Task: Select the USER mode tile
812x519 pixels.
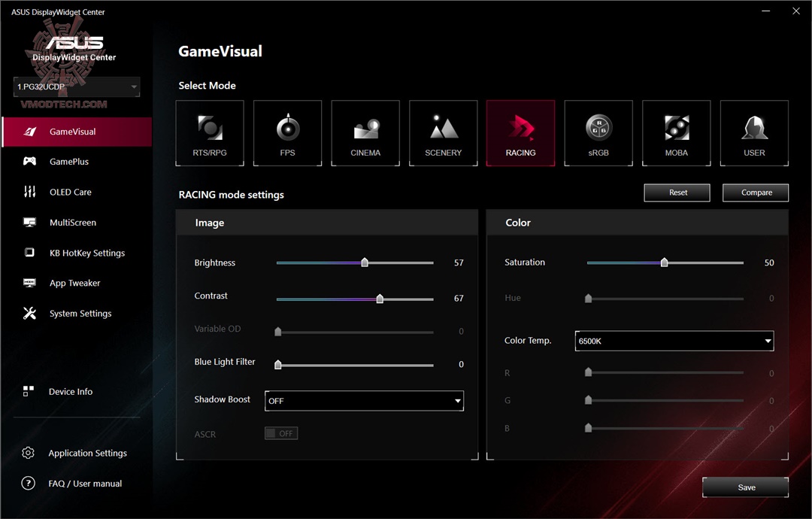Action: [x=754, y=133]
